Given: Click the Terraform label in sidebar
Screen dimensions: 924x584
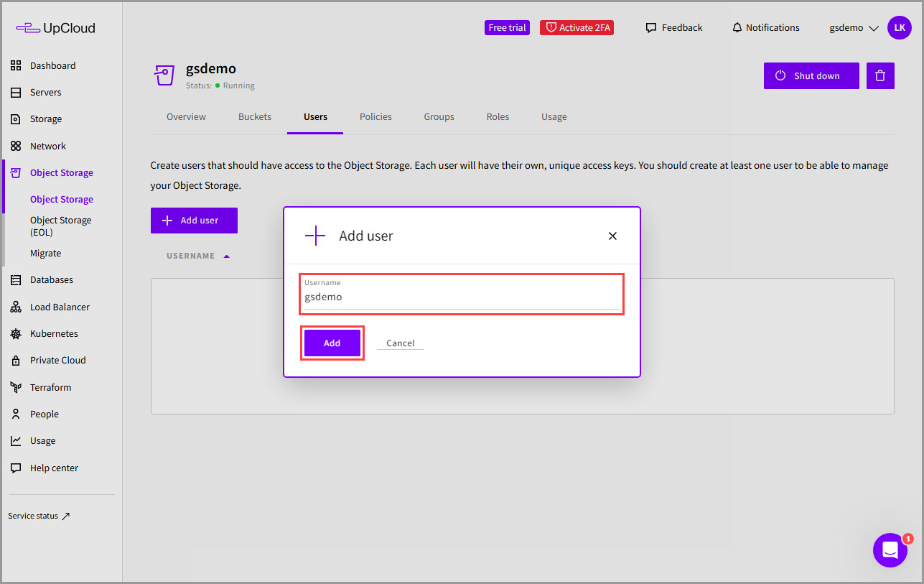Looking at the screenshot, I should 51,388.
